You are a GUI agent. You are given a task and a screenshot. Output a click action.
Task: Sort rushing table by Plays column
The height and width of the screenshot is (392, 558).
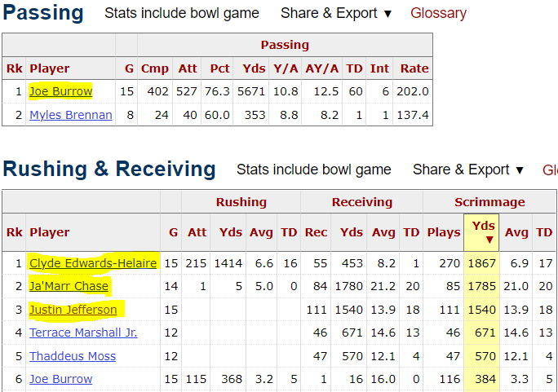[x=444, y=232]
